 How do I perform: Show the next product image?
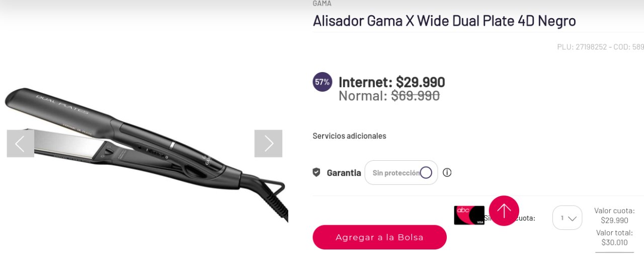tap(268, 144)
